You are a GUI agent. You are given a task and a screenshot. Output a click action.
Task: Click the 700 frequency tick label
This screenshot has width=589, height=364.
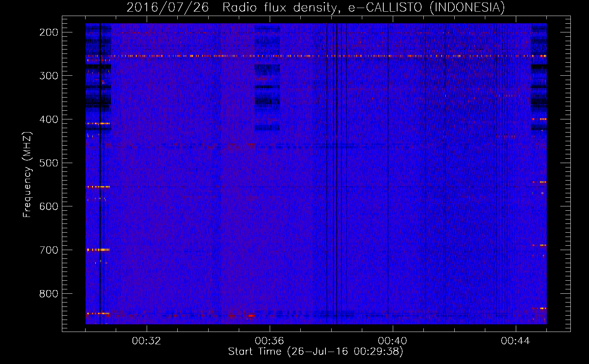point(49,250)
